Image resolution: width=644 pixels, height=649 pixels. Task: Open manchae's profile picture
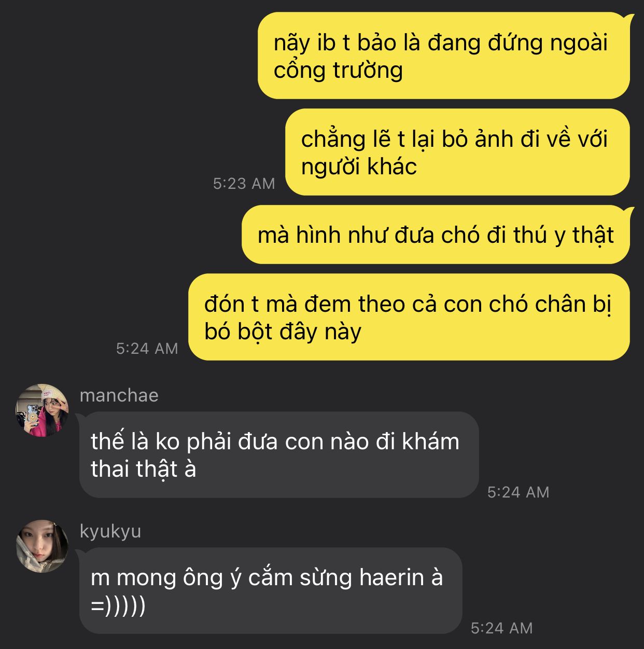pos(42,410)
